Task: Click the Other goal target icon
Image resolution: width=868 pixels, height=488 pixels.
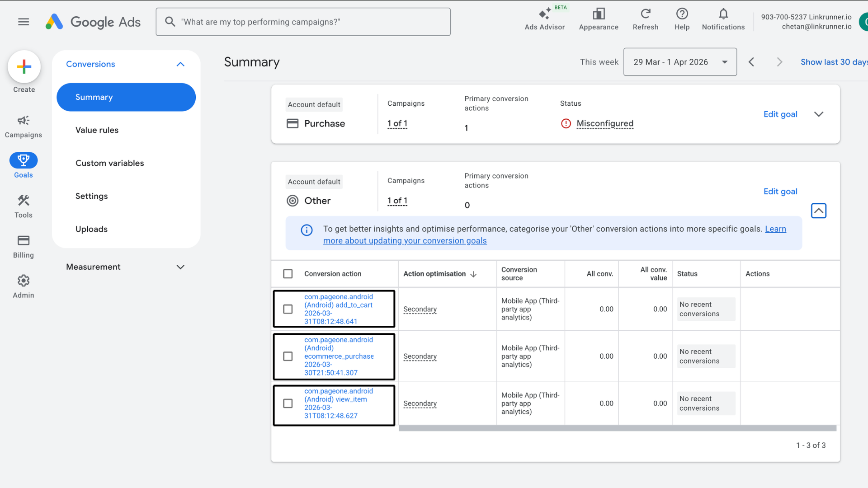Action: click(x=292, y=201)
